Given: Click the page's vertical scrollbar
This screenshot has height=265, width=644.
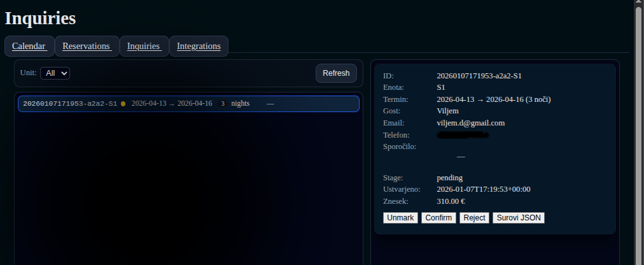Looking at the screenshot, I should [x=638, y=127].
